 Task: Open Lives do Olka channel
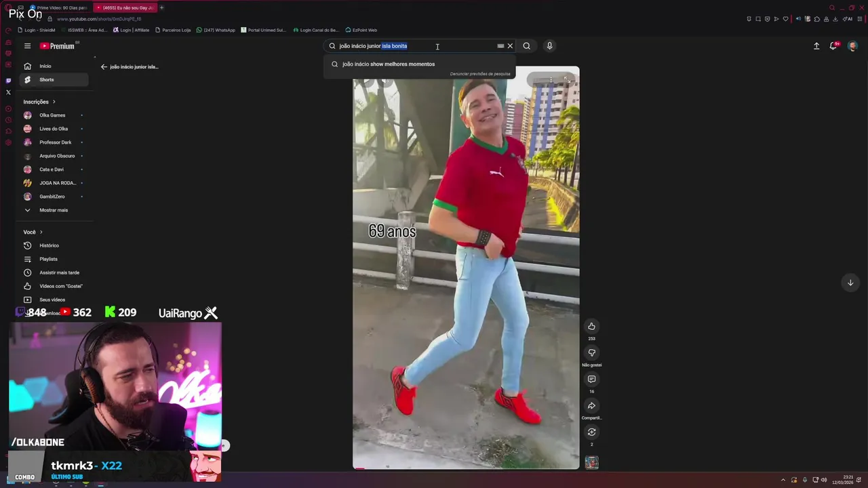(x=53, y=129)
